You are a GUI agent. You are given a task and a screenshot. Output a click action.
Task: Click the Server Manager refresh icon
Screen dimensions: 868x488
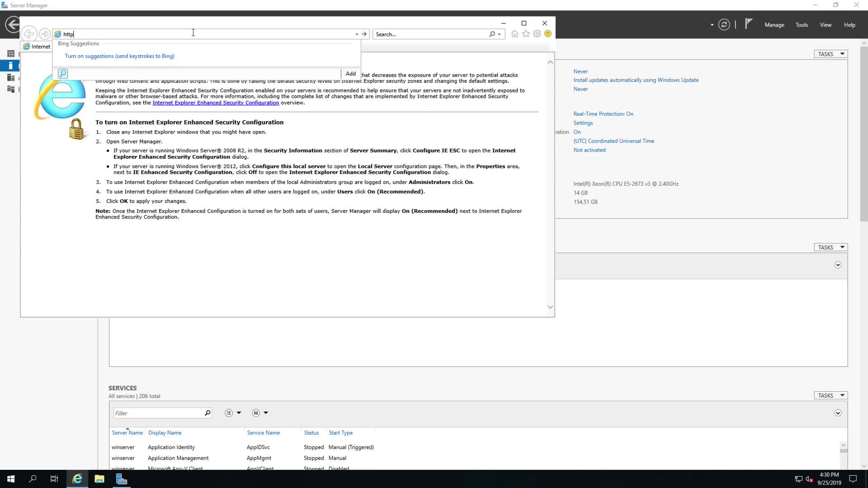coord(724,25)
